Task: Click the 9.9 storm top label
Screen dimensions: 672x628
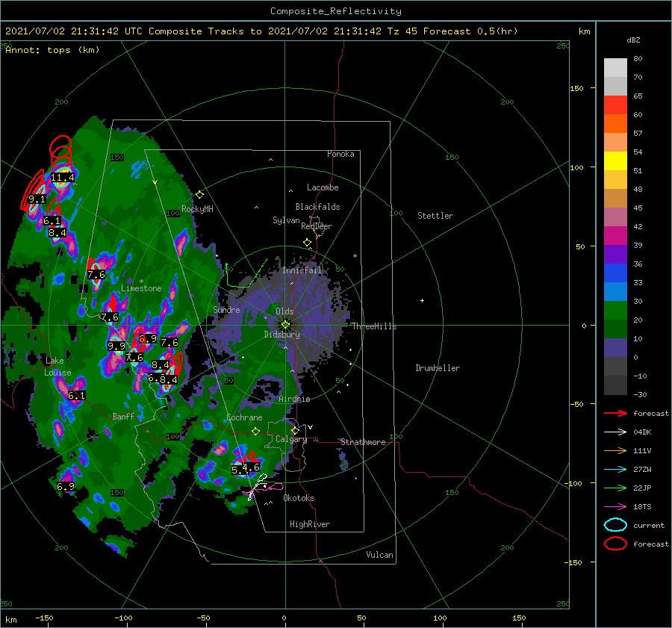Action: [x=116, y=346]
